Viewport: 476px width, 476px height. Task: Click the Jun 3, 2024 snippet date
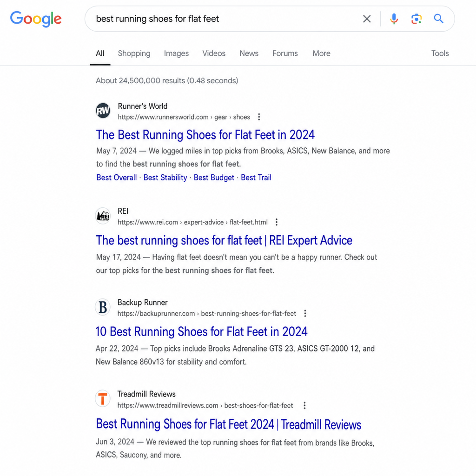pyautogui.click(x=115, y=442)
